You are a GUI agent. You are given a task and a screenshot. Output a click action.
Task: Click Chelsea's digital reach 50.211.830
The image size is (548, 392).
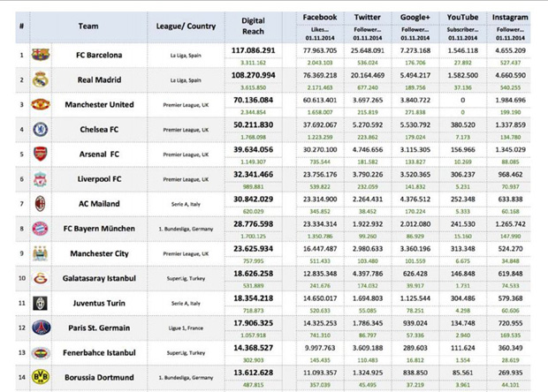pos(254,125)
